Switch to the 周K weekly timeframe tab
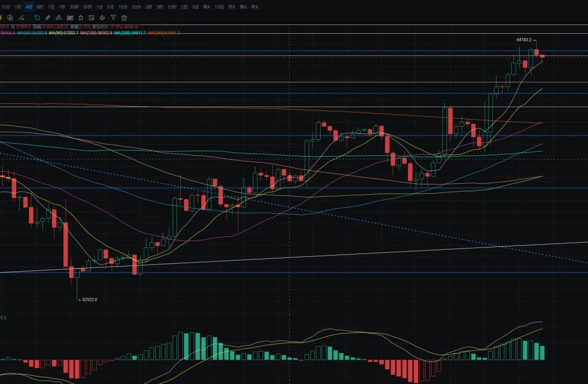This screenshot has height=384, width=588. (x=209, y=7)
